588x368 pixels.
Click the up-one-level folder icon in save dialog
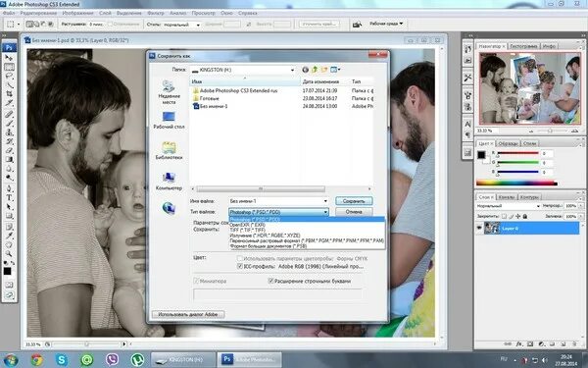(x=315, y=70)
